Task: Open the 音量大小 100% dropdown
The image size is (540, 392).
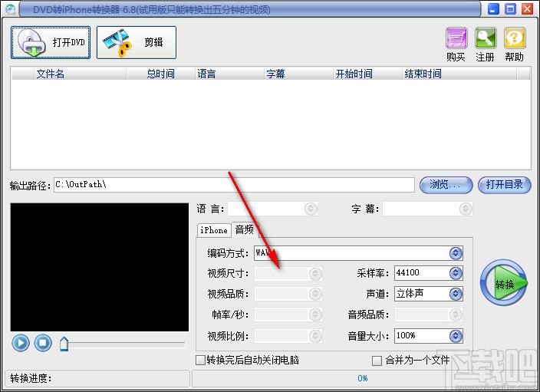Action: pyautogui.click(x=456, y=336)
